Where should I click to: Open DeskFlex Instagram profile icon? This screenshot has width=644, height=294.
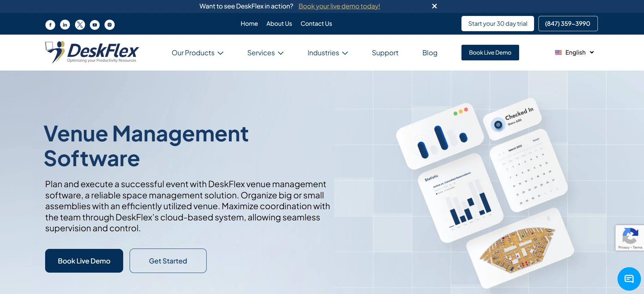[x=109, y=25]
